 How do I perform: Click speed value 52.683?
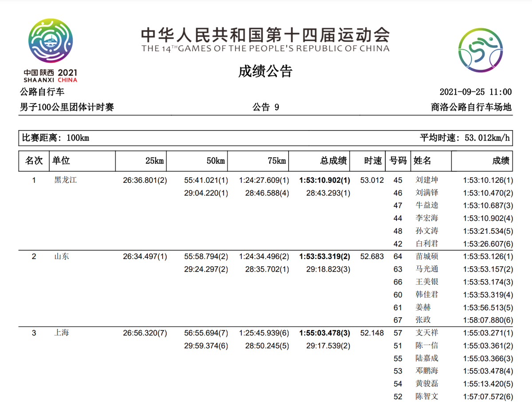(372, 256)
